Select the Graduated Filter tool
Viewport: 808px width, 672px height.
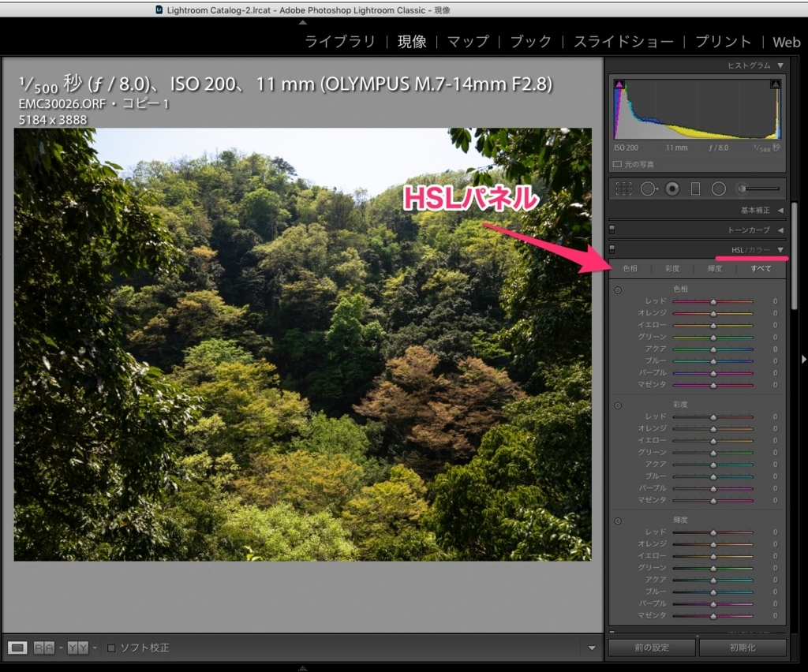(x=695, y=189)
